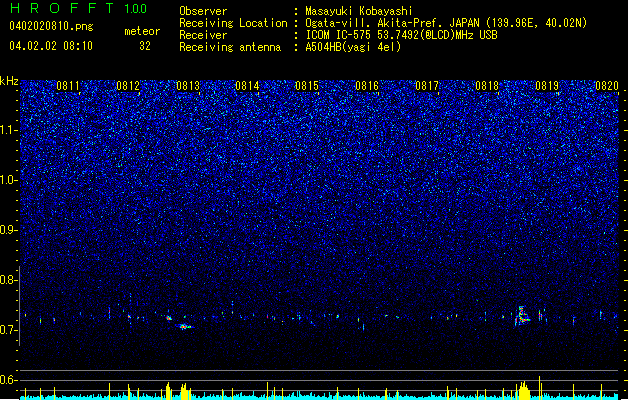Click the 0.7 kHz axis label
The height and width of the screenshot is (400, 629).
[x=8, y=330]
